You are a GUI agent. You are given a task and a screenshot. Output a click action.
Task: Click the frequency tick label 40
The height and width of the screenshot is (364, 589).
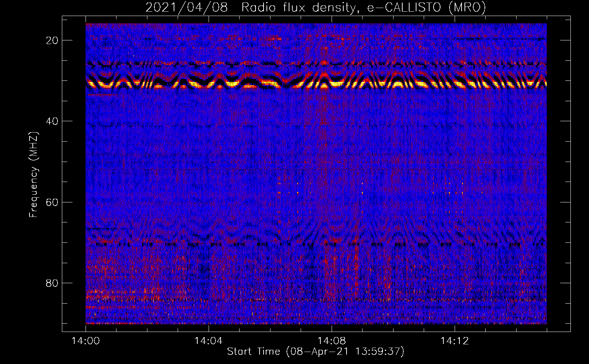[x=52, y=121]
